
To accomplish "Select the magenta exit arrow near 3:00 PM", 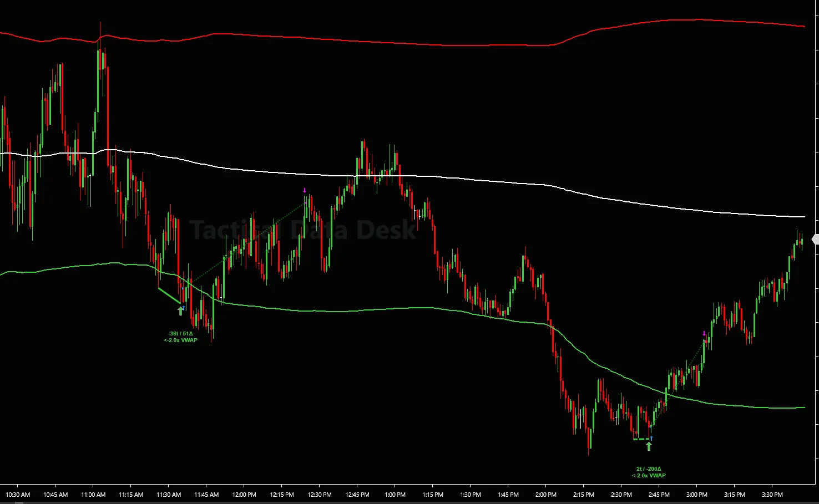I will tap(704, 334).
